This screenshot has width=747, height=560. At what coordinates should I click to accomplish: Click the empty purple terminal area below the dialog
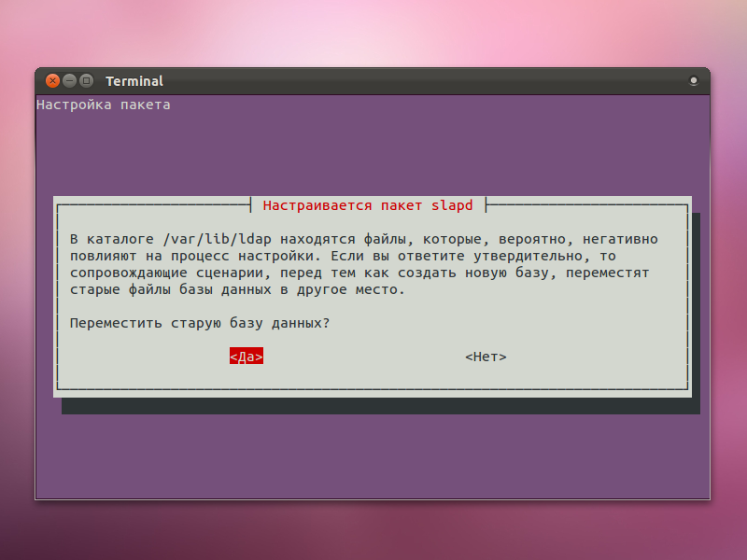coord(373,457)
